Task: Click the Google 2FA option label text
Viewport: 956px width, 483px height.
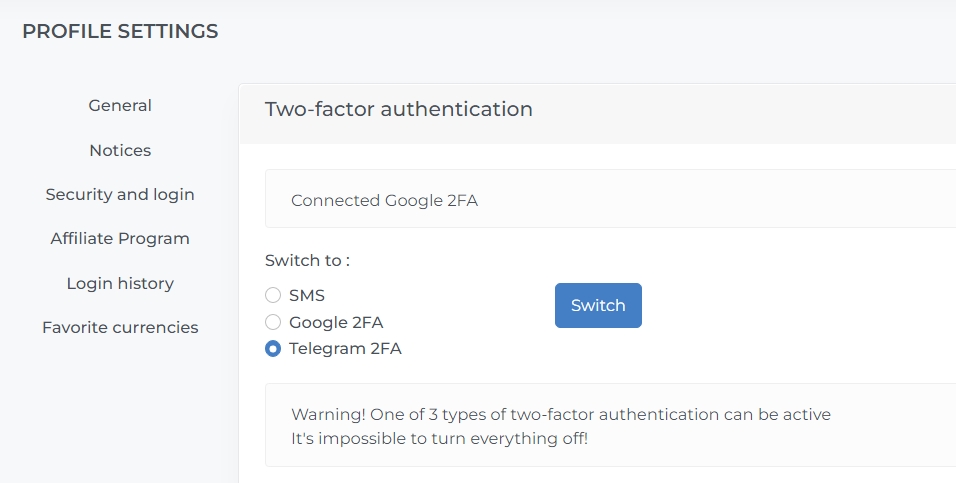Action: 336,322
